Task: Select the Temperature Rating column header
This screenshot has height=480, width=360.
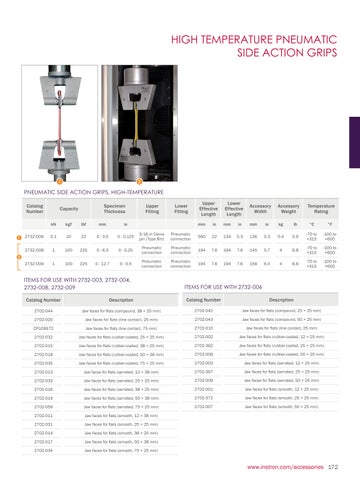Action: pos(321,209)
